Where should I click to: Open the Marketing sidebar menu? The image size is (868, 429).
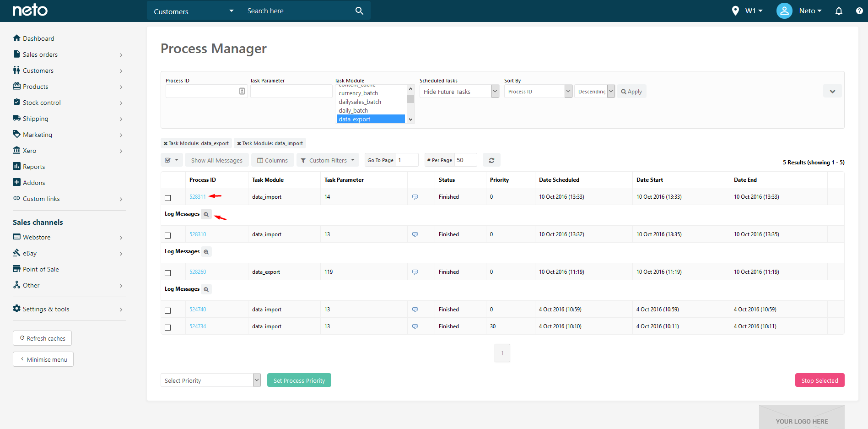click(69, 135)
